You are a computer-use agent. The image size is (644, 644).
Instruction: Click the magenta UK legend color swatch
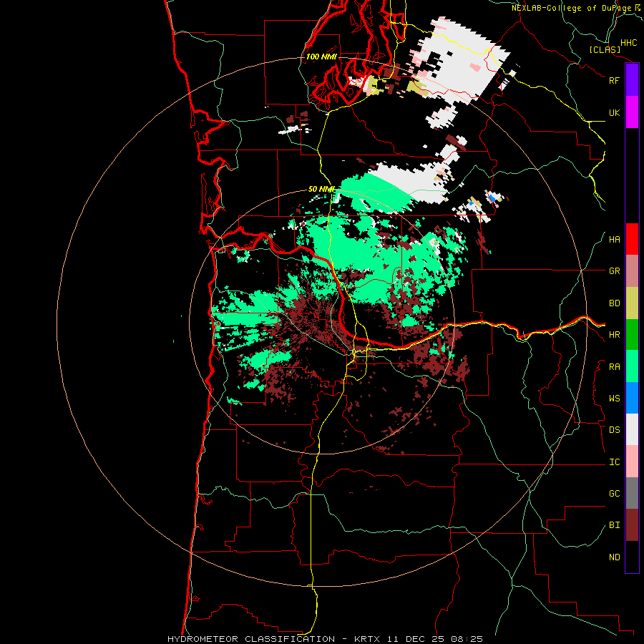632,112
